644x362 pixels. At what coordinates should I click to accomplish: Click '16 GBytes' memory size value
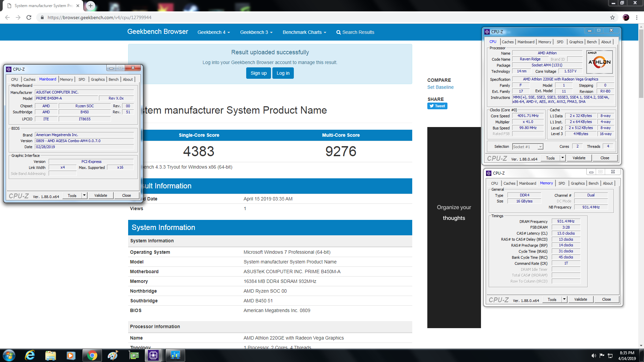pyautogui.click(x=524, y=201)
